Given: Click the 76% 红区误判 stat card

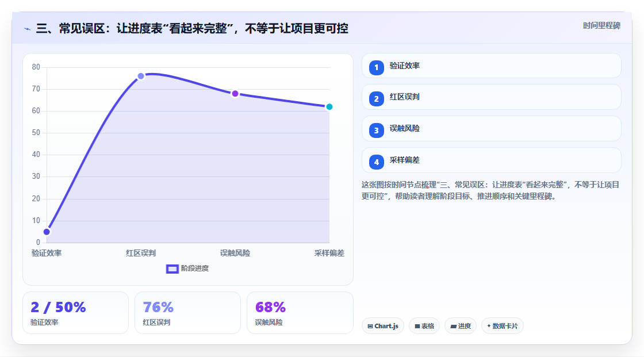Looking at the screenshot, I should click(x=187, y=313).
